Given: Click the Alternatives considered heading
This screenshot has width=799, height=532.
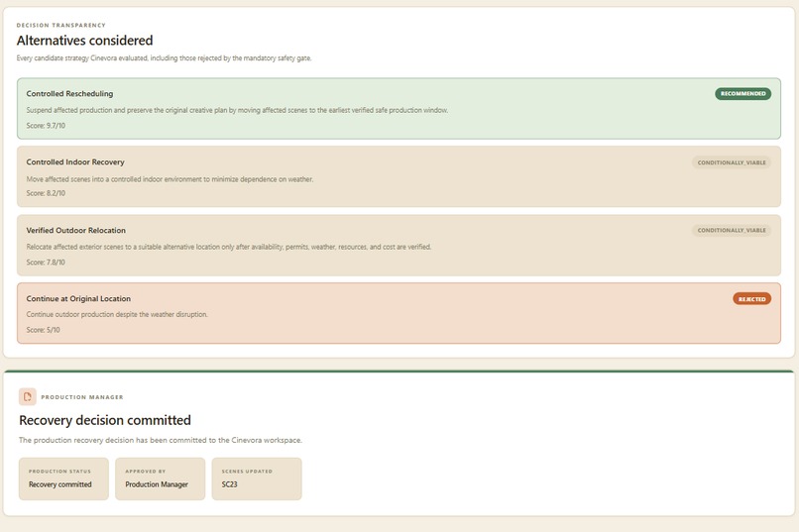Looking at the screenshot, I should (84, 41).
